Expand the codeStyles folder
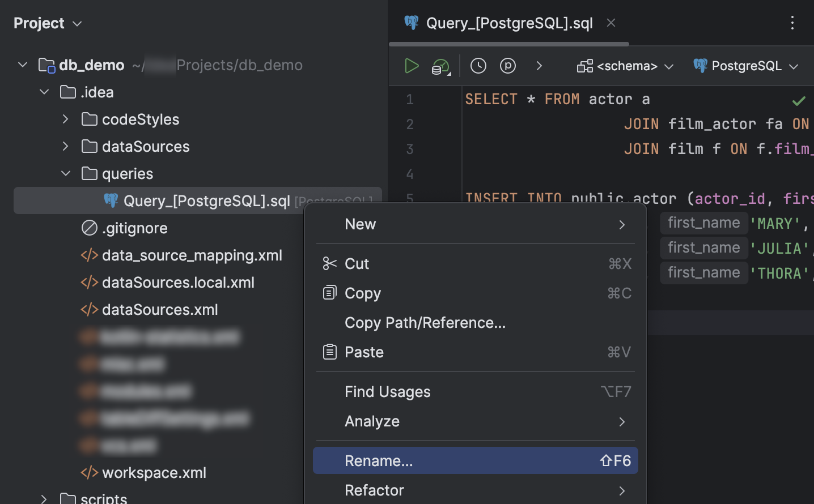Image resolution: width=814 pixels, height=504 pixels. (x=65, y=119)
